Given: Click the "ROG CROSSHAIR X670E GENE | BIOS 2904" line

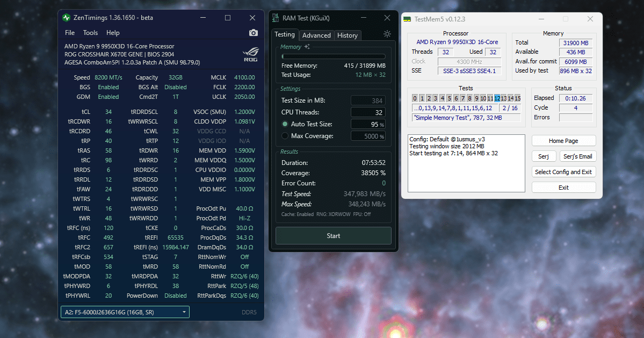Looking at the screenshot, I should point(119,54).
